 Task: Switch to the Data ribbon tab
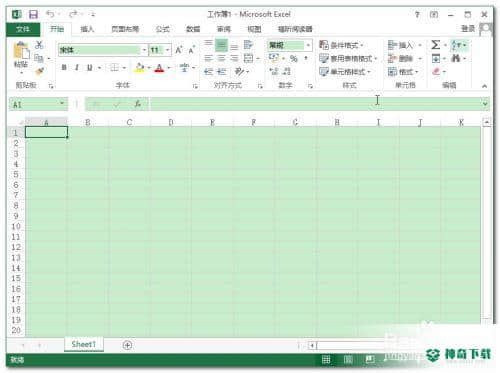193,29
